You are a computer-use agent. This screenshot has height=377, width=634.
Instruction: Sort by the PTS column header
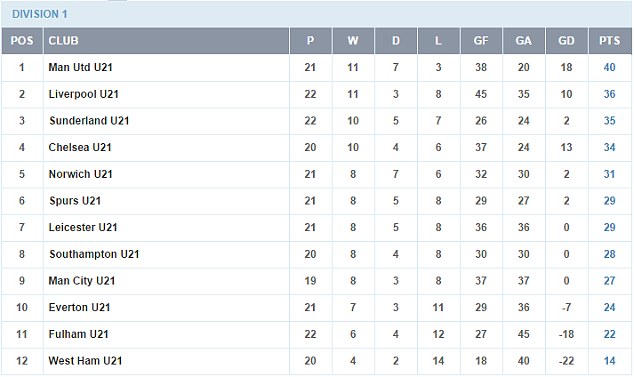[x=610, y=41]
